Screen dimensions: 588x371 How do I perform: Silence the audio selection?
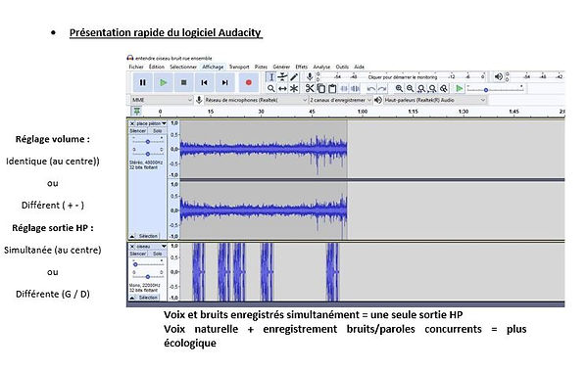click(x=355, y=88)
